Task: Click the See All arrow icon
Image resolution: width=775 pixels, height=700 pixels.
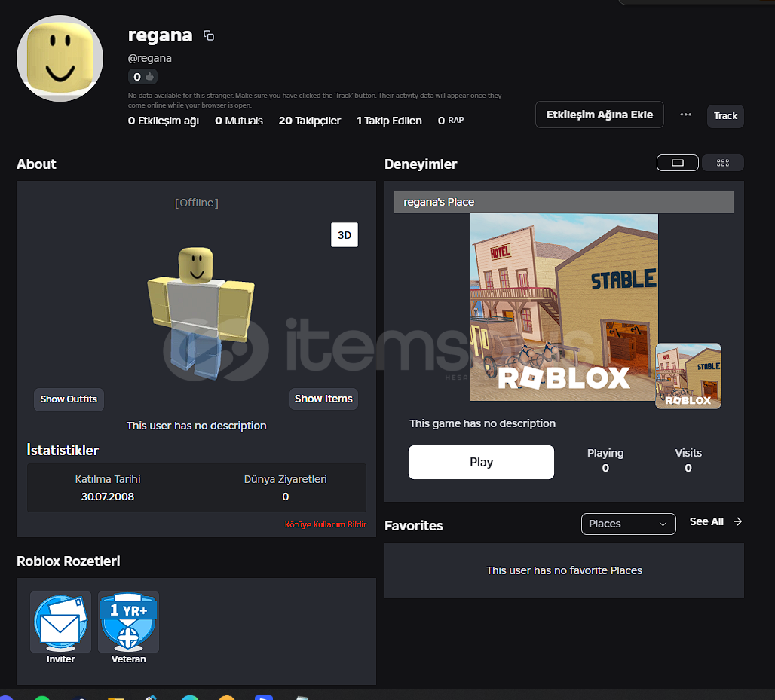Action: [x=737, y=521]
